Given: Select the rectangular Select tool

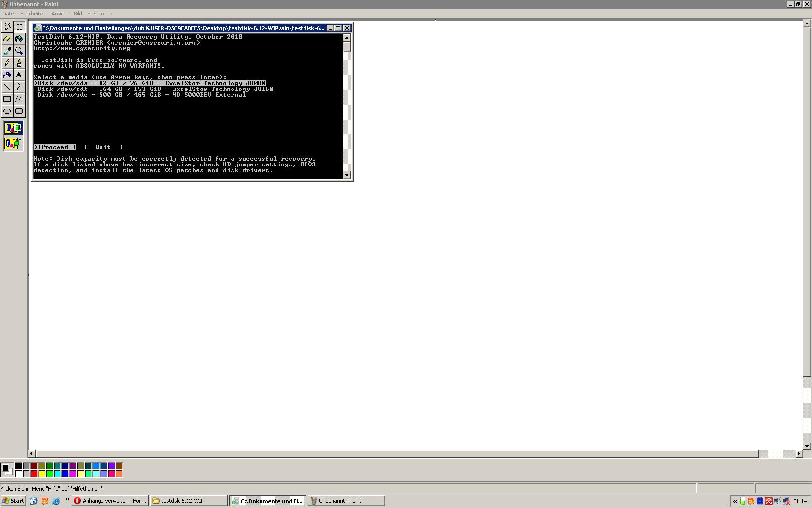Looking at the screenshot, I should pos(19,27).
